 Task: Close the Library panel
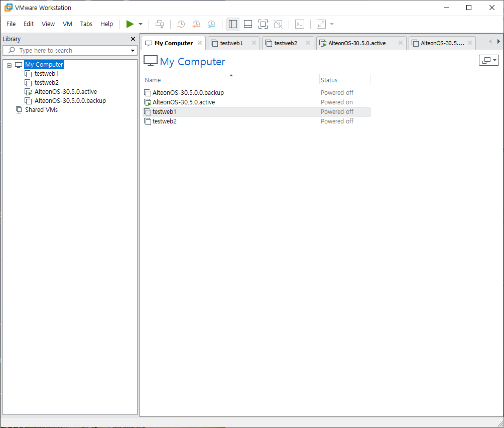point(133,39)
